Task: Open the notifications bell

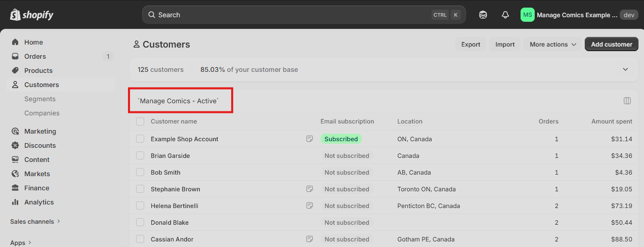Action: [505, 15]
